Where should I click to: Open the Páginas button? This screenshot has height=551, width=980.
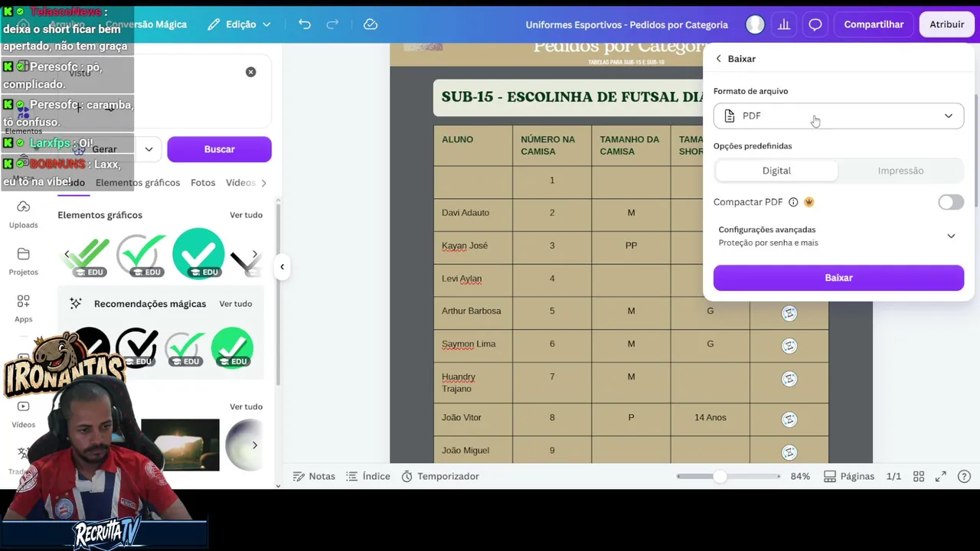(848, 476)
